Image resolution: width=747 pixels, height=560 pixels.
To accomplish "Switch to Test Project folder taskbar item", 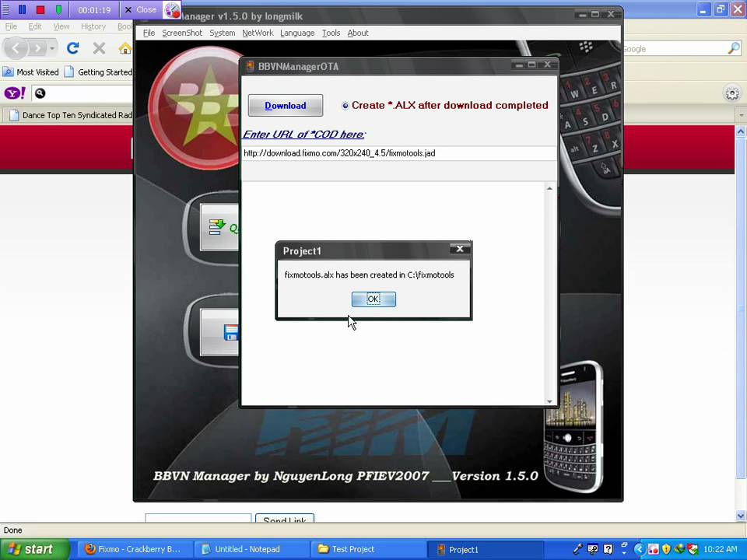I will tap(368, 549).
